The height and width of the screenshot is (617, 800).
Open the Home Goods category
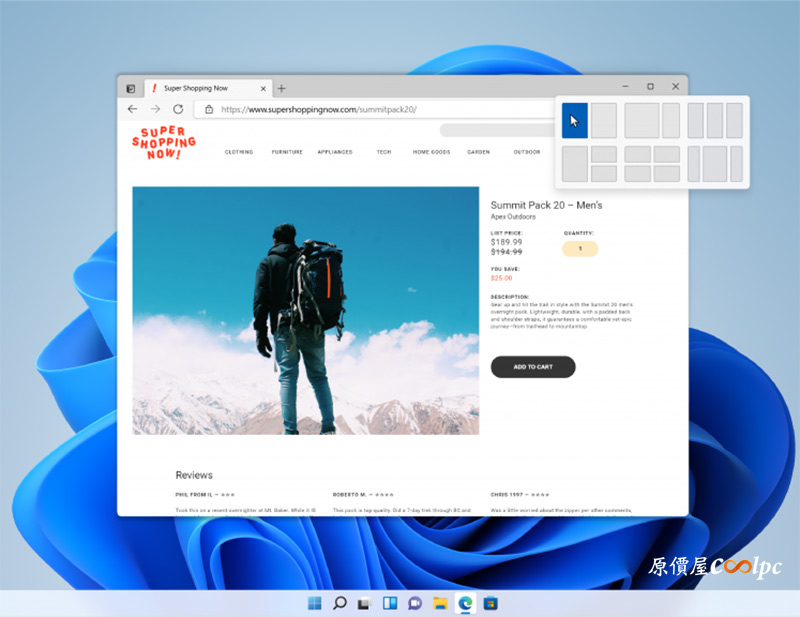tap(432, 152)
